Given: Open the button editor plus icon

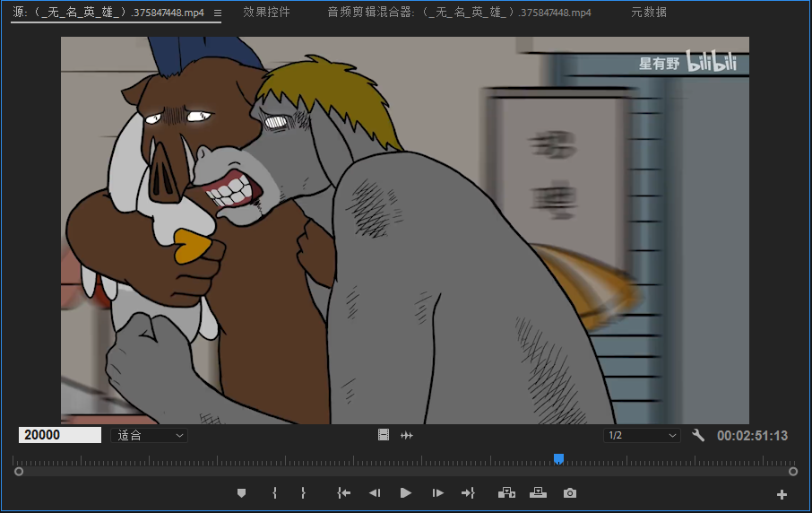Looking at the screenshot, I should (782, 495).
